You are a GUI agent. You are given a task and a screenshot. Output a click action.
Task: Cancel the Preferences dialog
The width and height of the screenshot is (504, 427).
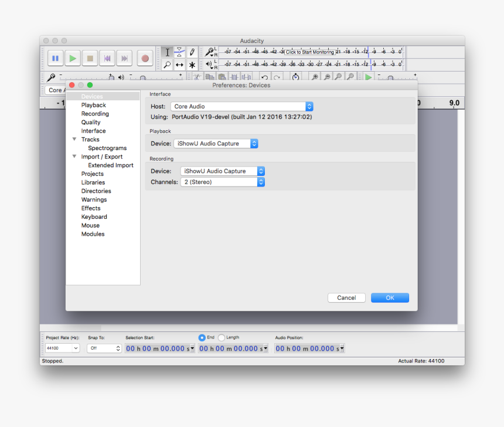346,297
